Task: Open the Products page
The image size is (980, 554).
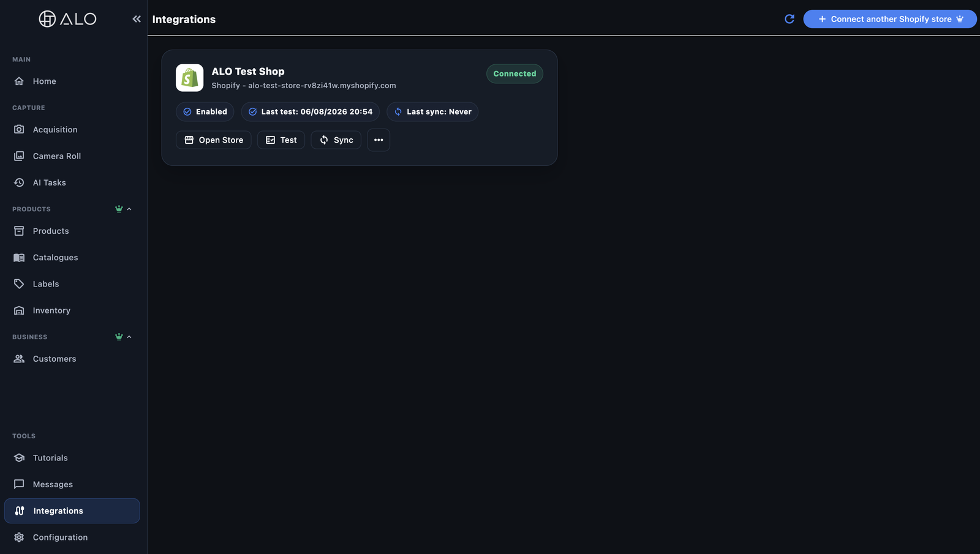Action: (x=72, y=231)
